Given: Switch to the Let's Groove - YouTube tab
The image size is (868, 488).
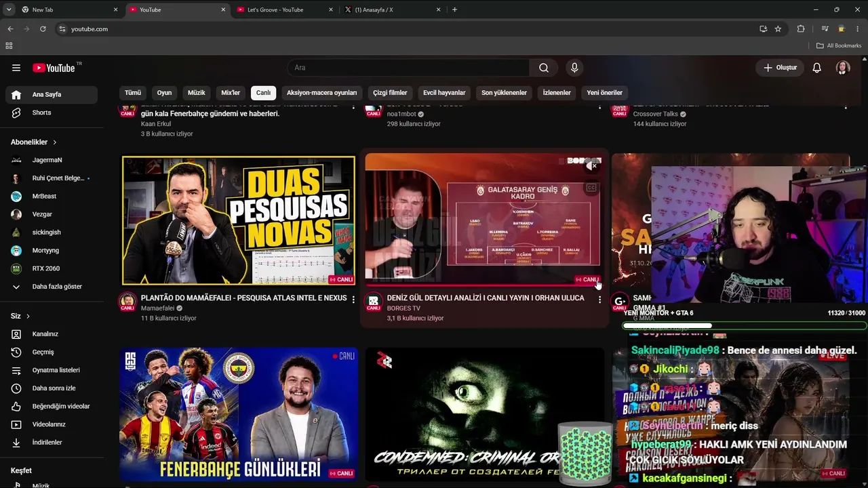Looking at the screenshot, I should pyautogui.click(x=285, y=9).
